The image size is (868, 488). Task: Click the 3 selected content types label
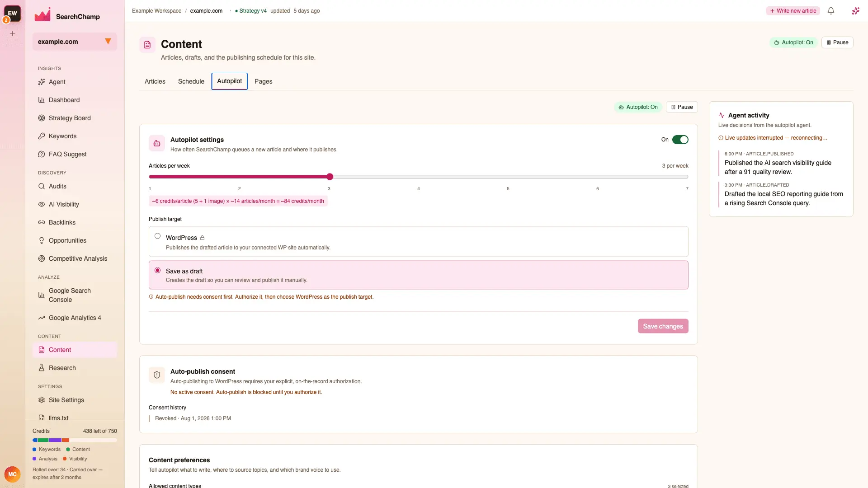[678, 486]
